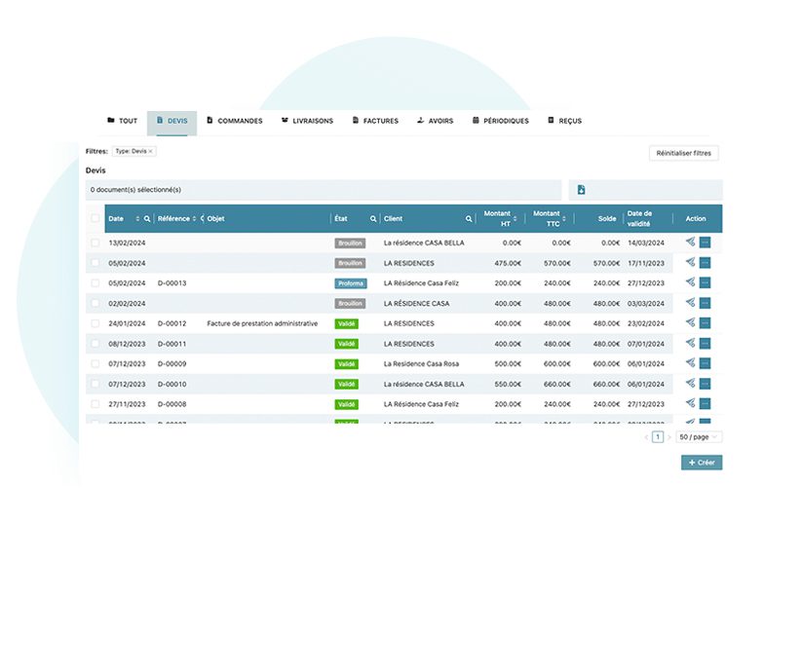Select checkbox for row D-00011
The image size is (802, 672).
click(95, 344)
